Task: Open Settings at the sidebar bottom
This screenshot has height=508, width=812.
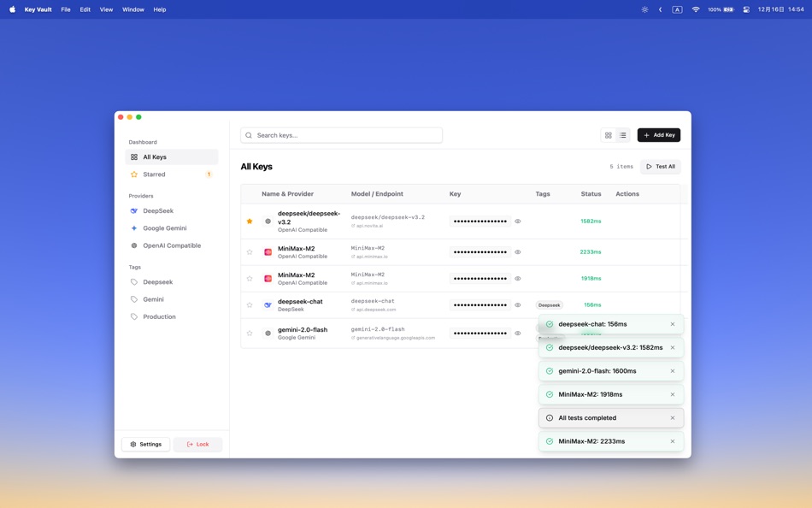Action: tap(145, 444)
